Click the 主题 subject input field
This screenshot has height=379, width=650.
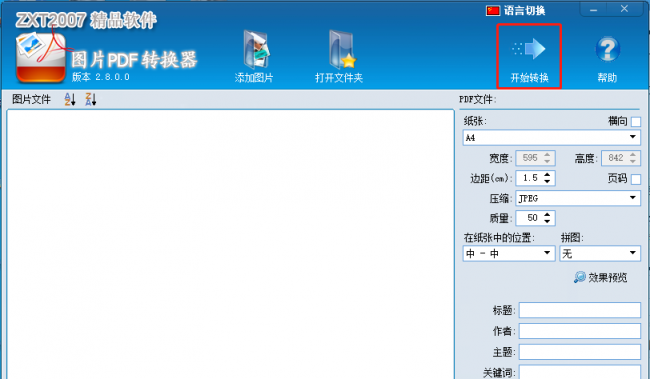point(580,352)
